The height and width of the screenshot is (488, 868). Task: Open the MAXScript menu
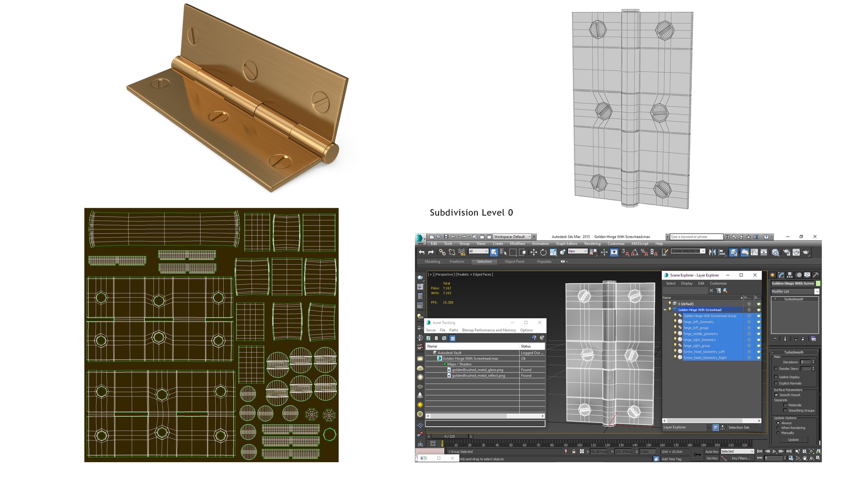pyautogui.click(x=640, y=244)
